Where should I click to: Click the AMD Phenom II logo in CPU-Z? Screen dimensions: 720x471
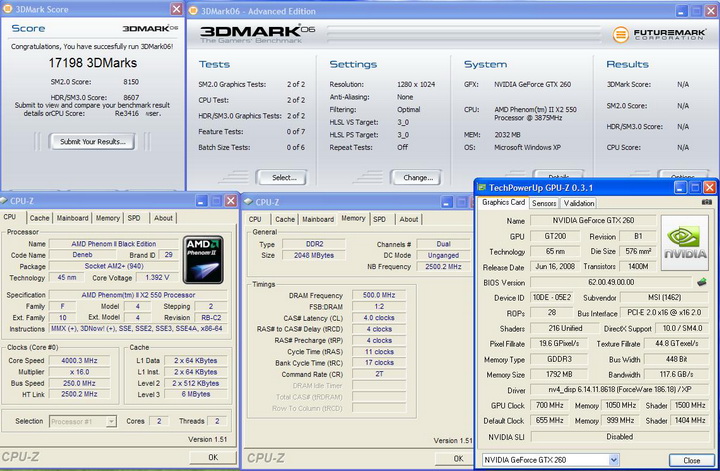pyautogui.click(x=203, y=260)
